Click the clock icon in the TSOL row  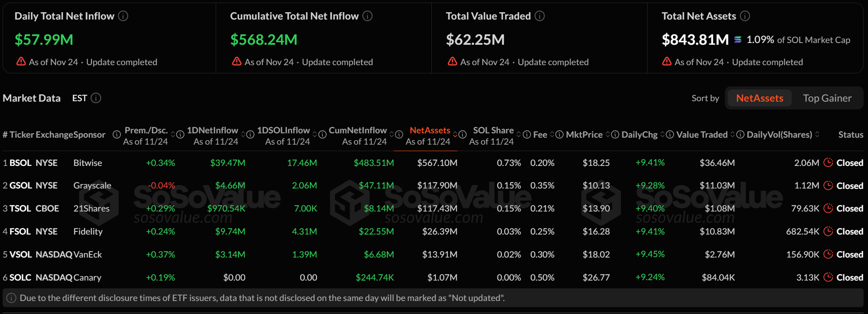tap(828, 208)
